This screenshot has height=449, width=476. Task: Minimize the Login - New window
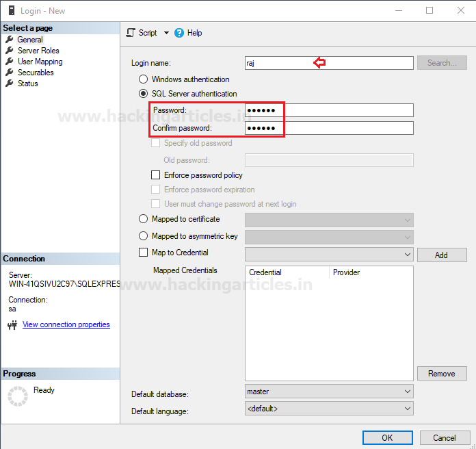click(399, 10)
